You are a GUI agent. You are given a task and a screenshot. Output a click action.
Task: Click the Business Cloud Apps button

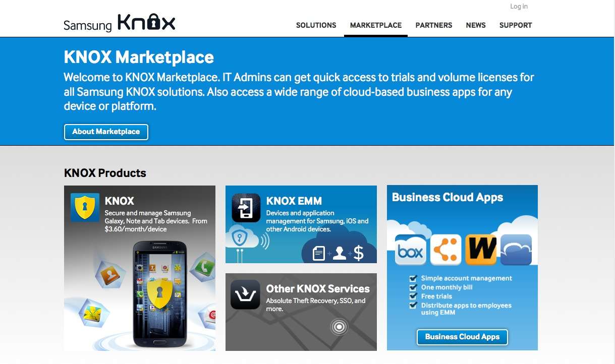point(462,337)
